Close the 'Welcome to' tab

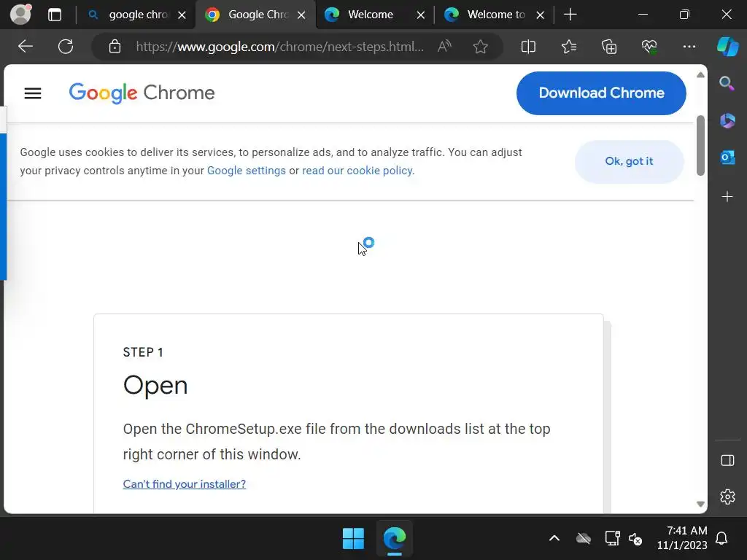(541, 15)
